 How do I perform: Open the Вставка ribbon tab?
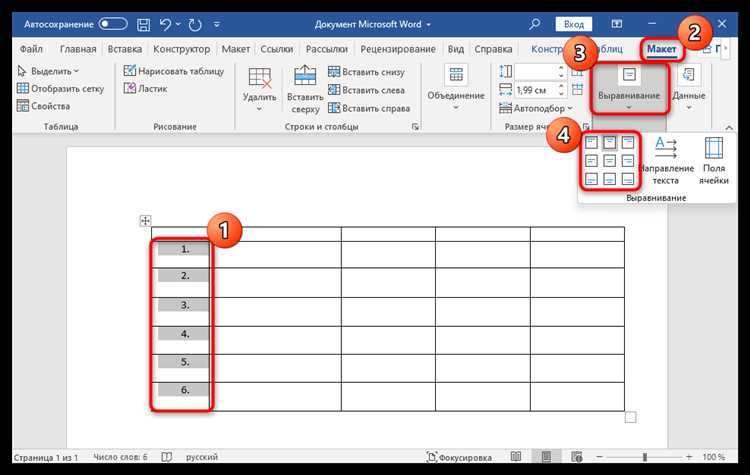point(125,49)
